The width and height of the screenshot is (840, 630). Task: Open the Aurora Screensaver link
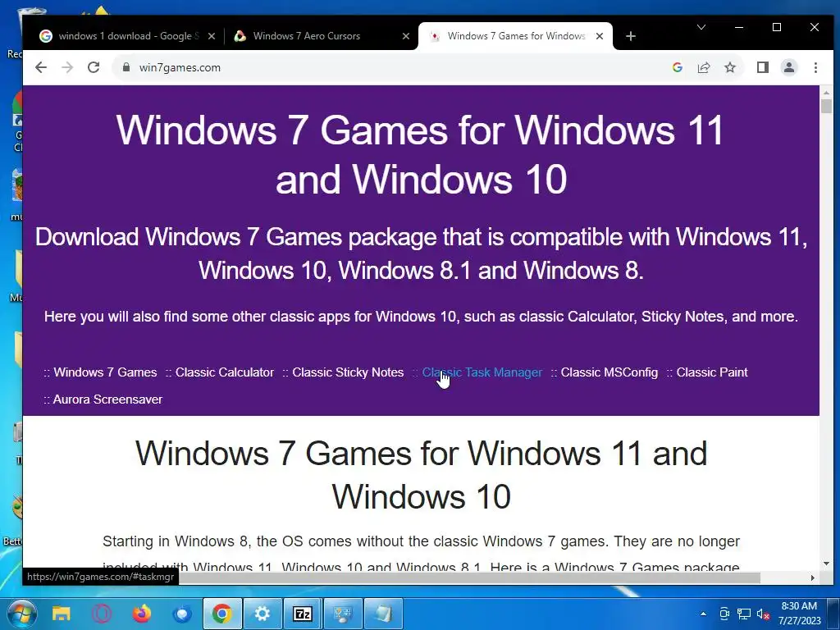[107, 399]
